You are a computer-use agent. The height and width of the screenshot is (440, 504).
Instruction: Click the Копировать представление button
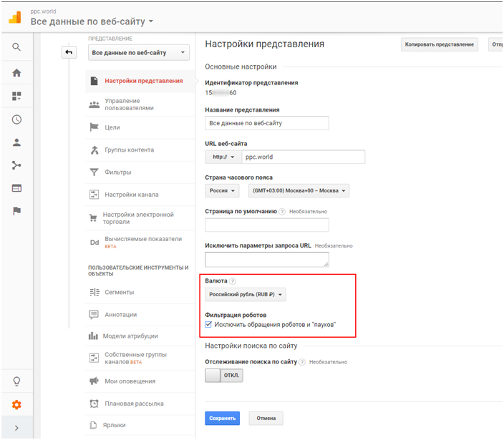tap(439, 44)
